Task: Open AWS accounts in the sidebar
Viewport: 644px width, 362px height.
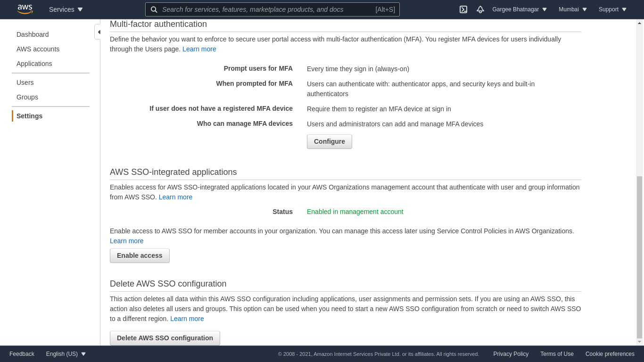Action: click(x=38, y=49)
